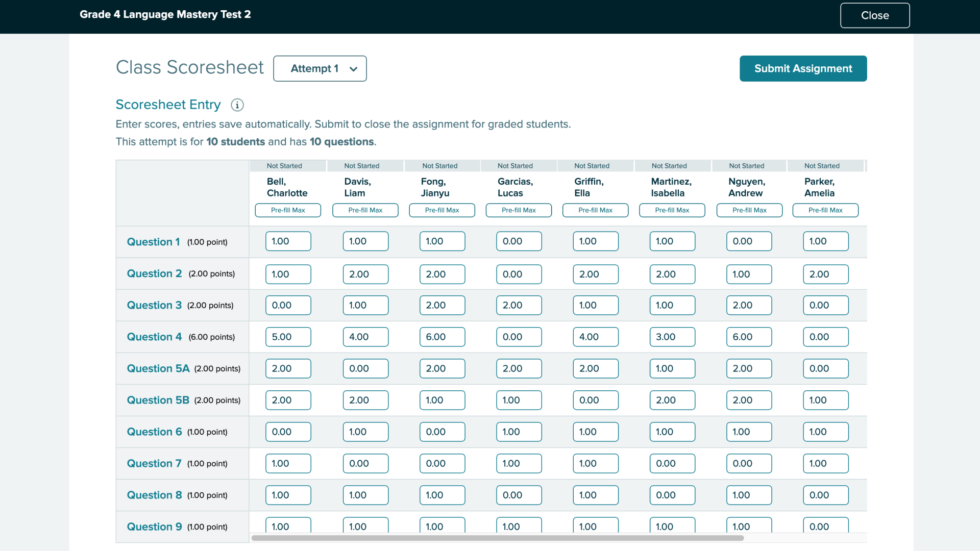Viewport: 980px width, 551px height.
Task: Expand the attempt selector chevron
Action: [353, 68]
